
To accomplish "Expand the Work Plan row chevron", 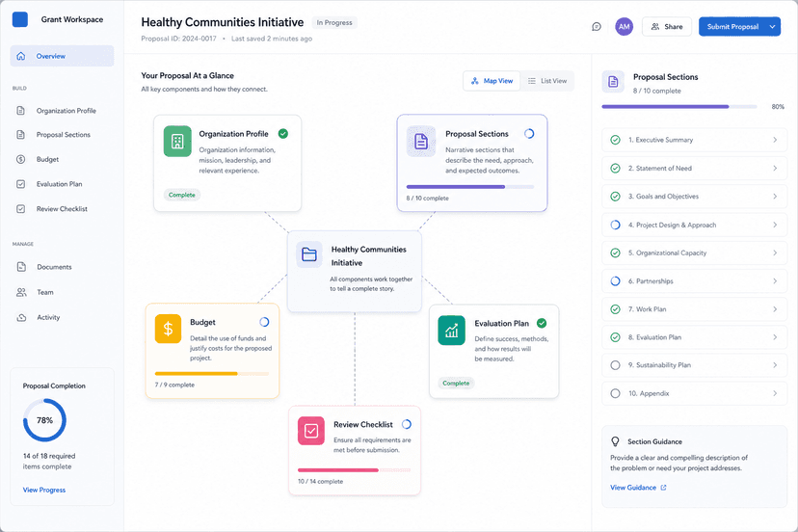I will pyautogui.click(x=775, y=309).
